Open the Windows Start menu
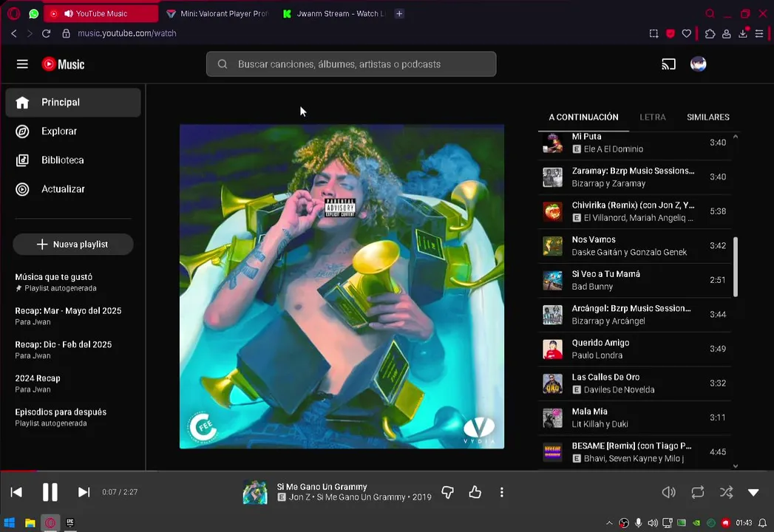Image resolution: width=774 pixels, height=532 pixels. pyautogui.click(x=10, y=522)
